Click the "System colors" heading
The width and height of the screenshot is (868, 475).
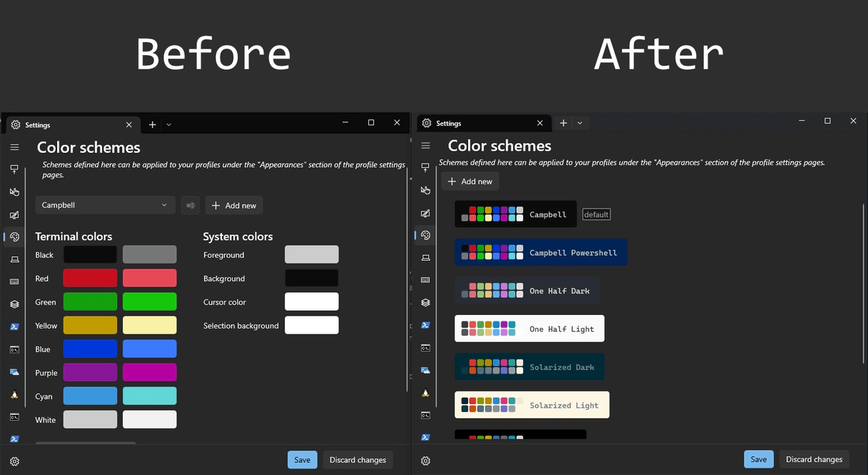point(238,237)
